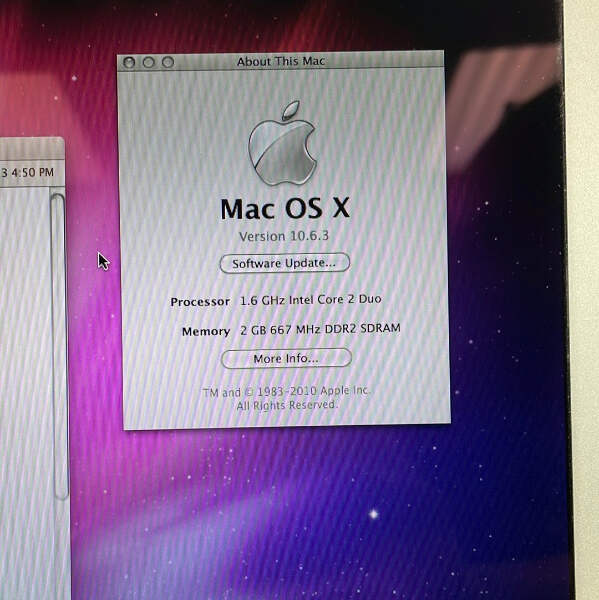
Task: Close the About This Mac window
Action: pos(129,62)
